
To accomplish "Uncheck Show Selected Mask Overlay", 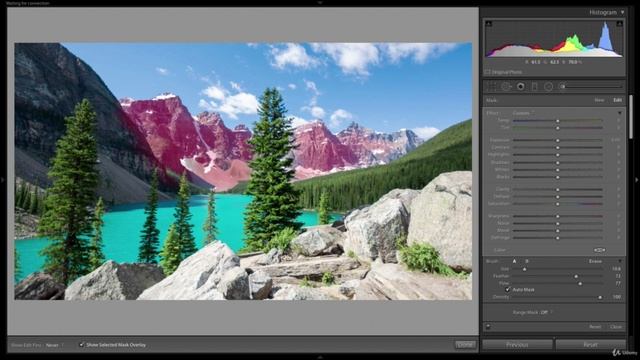I will [81, 345].
